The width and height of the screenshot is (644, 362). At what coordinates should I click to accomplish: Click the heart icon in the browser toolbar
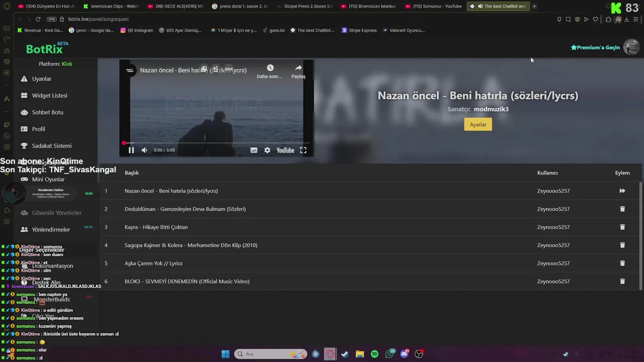(596, 19)
